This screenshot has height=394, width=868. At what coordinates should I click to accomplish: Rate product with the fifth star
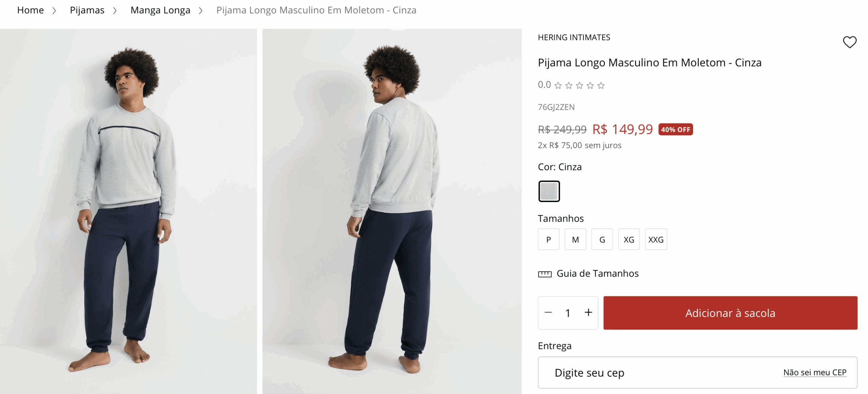(601, 85)
